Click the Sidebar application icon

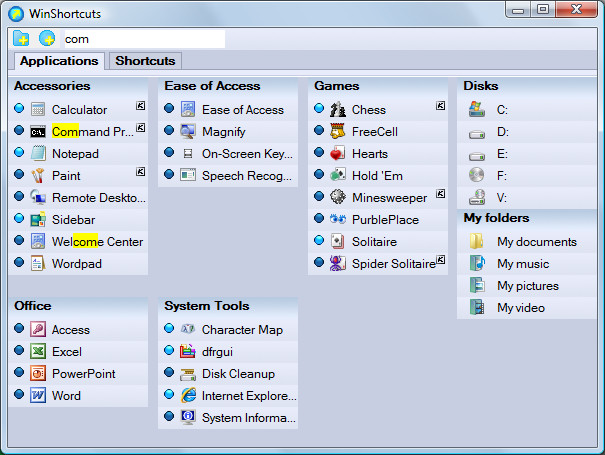click(38, 219)
